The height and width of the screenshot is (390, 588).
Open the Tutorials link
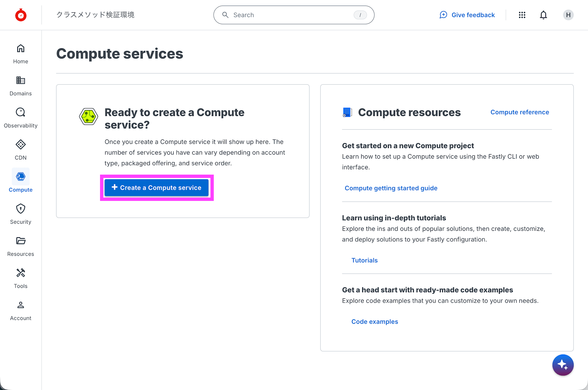coord(365,260)
